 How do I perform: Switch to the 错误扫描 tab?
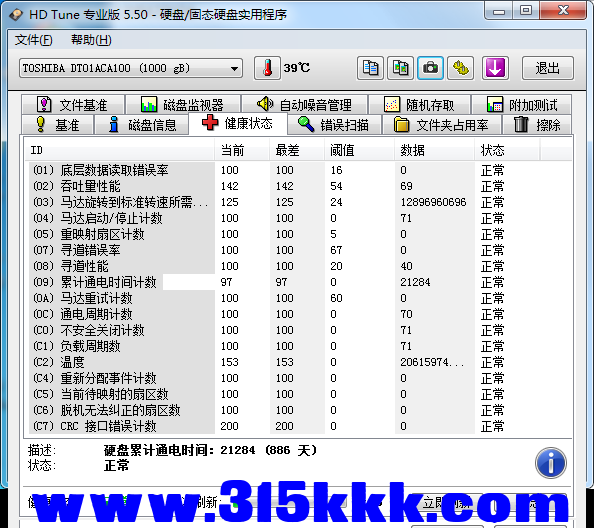334,125
